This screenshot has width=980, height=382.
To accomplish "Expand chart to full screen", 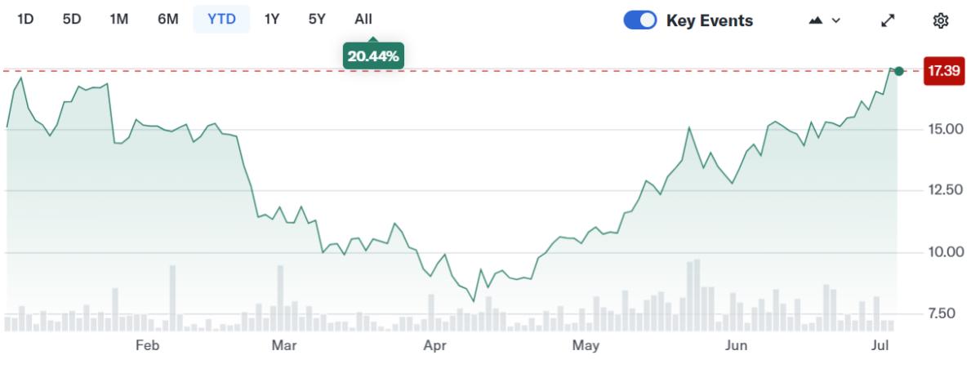I will tap(888, 20).
